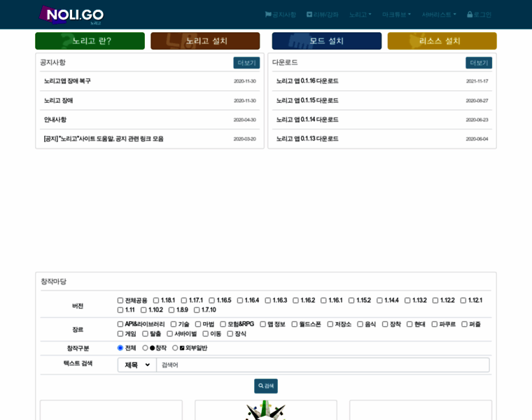Check the 마법 genre checkbox
The height and width of the screenshot is (420, 532).
click(x=198, y=324)
